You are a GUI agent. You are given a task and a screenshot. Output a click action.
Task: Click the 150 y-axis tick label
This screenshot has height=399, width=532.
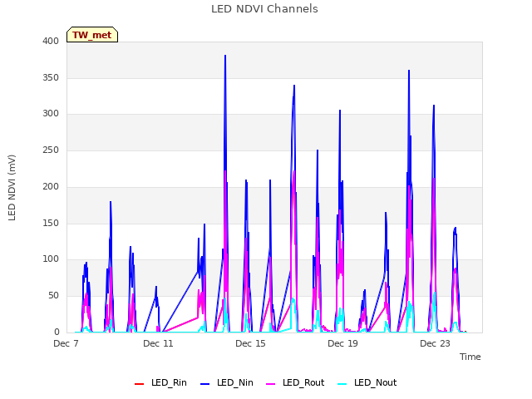(51, 223)
